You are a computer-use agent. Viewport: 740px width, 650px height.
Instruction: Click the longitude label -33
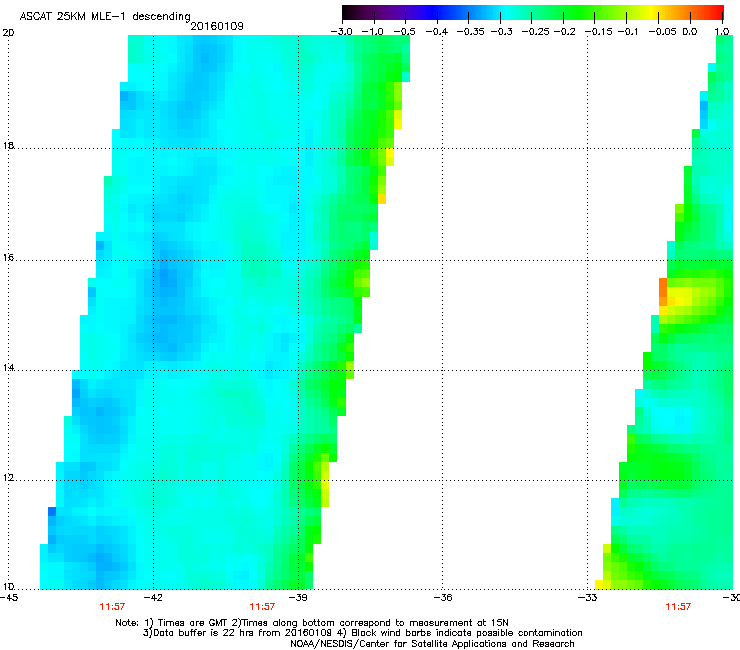[588, 598]
